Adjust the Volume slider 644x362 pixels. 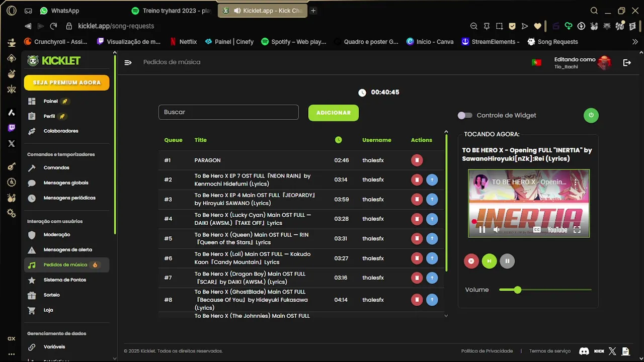tap(545, 290)
